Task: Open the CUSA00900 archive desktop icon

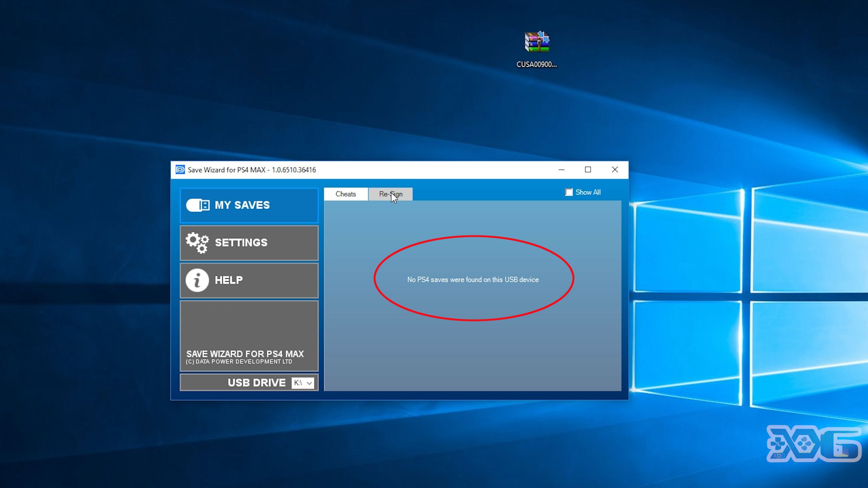Action: tap(537, 49)
